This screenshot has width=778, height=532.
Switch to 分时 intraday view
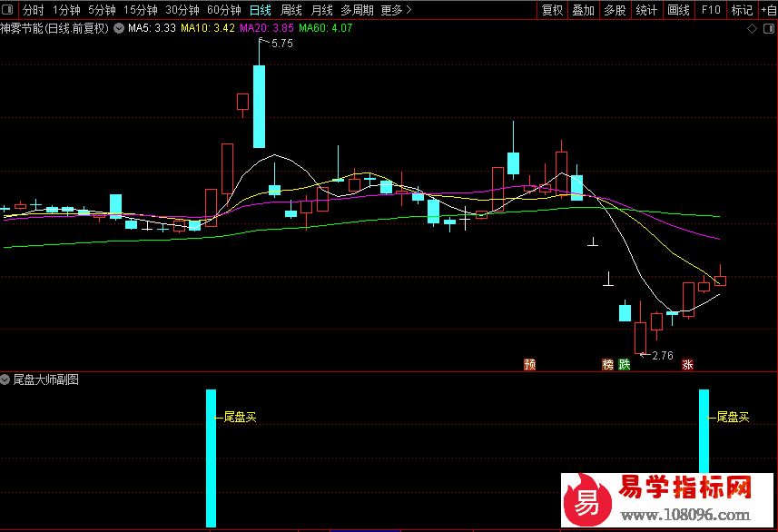[x=34, y=10]
